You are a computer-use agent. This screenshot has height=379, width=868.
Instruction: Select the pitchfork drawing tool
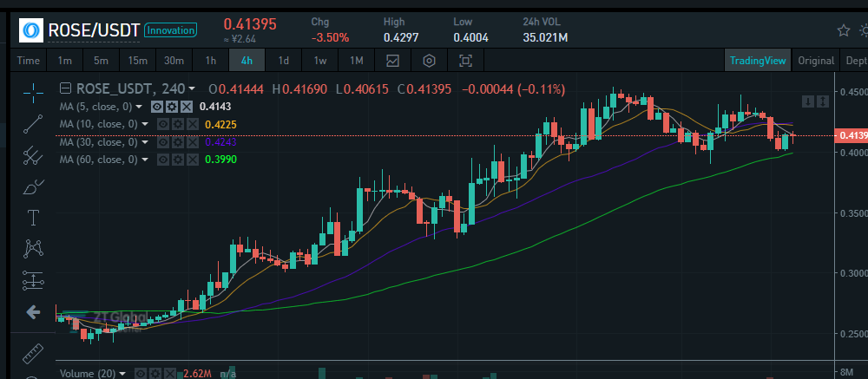pyautogui.click(x=33, y=155)
